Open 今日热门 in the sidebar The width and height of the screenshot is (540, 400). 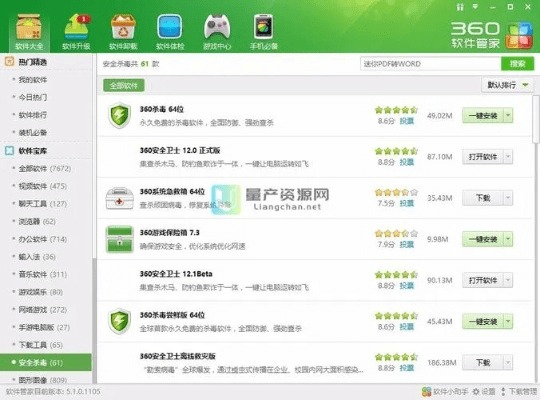33,97
